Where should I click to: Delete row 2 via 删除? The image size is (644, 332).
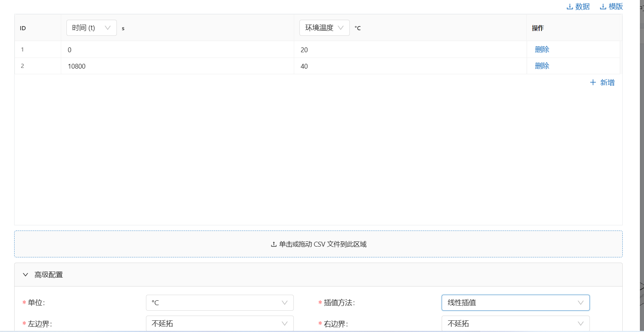pos(542,66)
